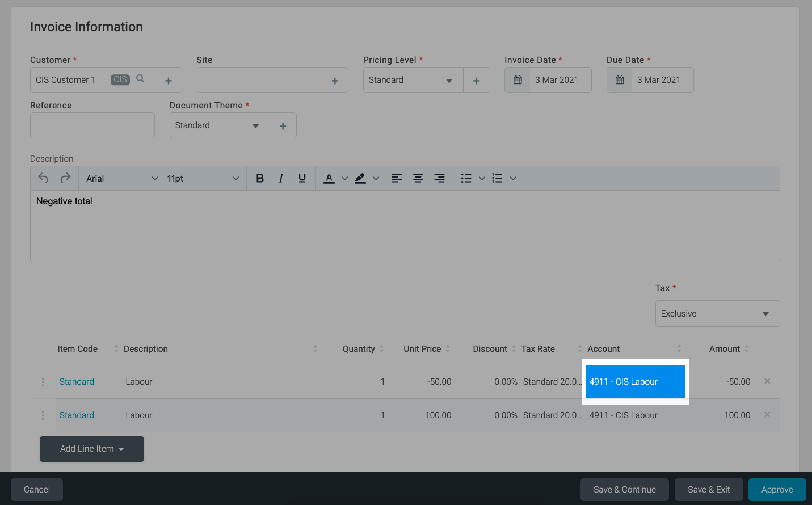Screen dimensions: 812x505
Task: Add a new customer with plus button
Action: 169,81
